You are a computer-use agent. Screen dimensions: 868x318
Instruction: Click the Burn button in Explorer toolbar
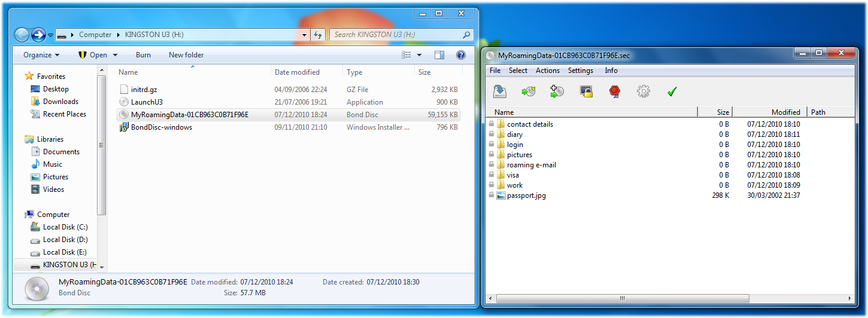tap(143, 55)
